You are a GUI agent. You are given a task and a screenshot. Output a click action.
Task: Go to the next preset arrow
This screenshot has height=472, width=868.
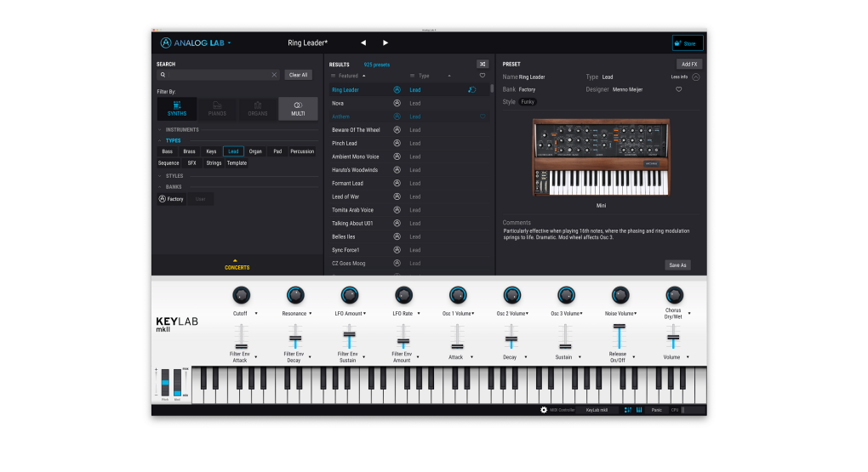(x=385, y=43)
